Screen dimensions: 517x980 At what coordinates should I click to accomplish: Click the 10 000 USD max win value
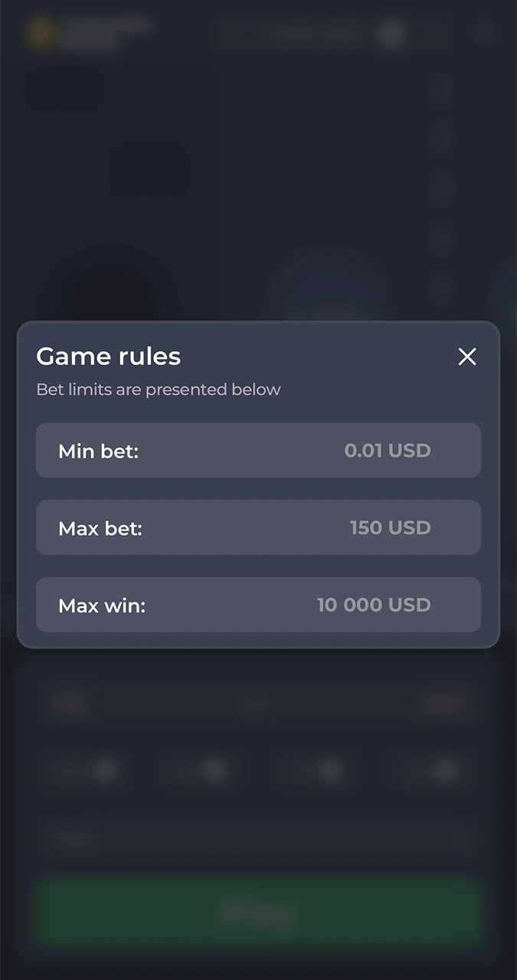point(374,605)
